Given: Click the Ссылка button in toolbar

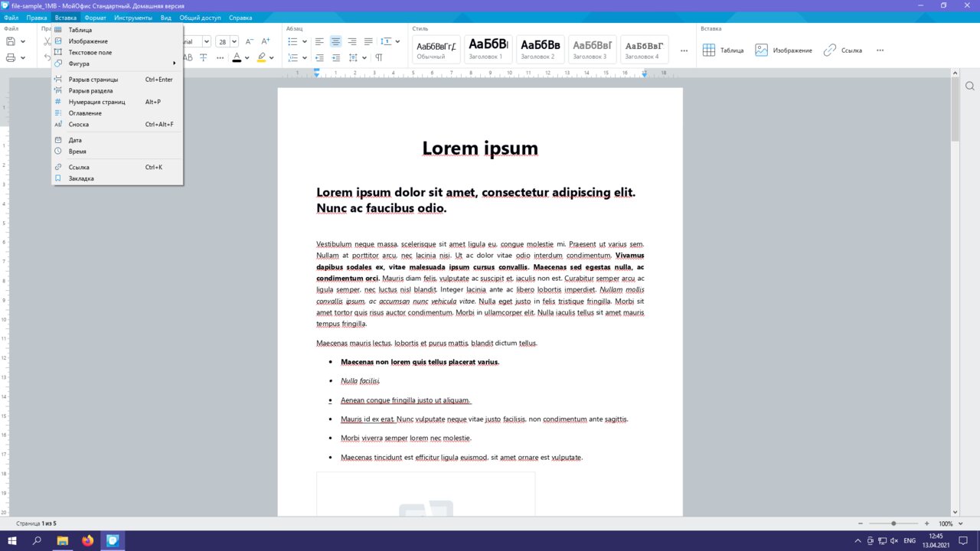Looking at the screenshot, I should pyautogui.click(x=842, y=50).
